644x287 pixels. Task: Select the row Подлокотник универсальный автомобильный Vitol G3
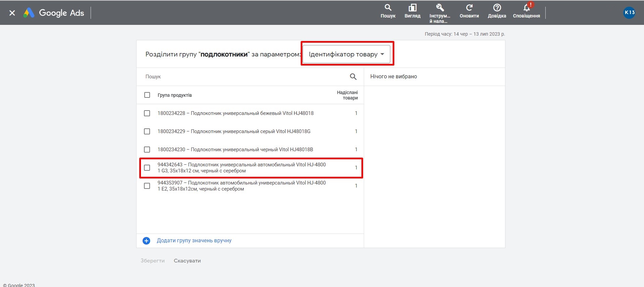250,168
